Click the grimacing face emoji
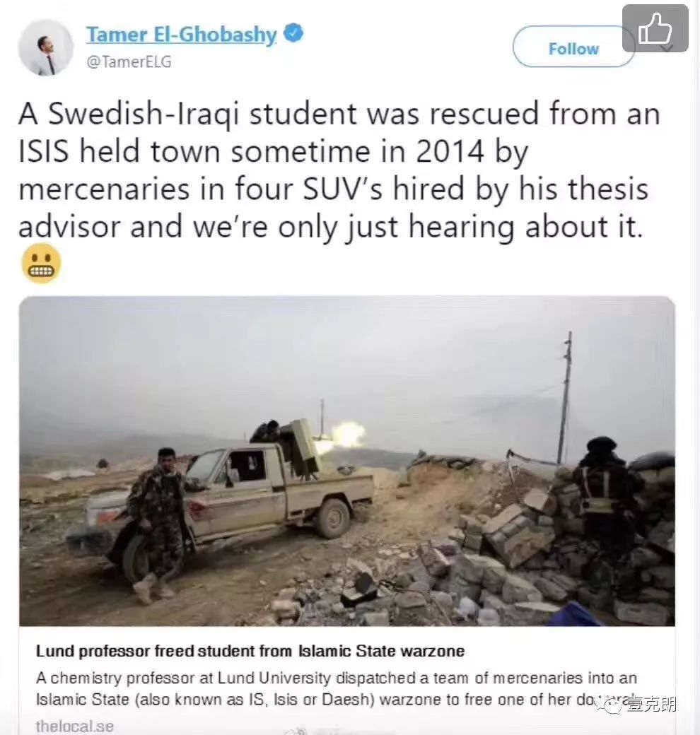Image resolution: width=700 pixels, height=735 pixels. pyautogui.click(x=41, y=264)
